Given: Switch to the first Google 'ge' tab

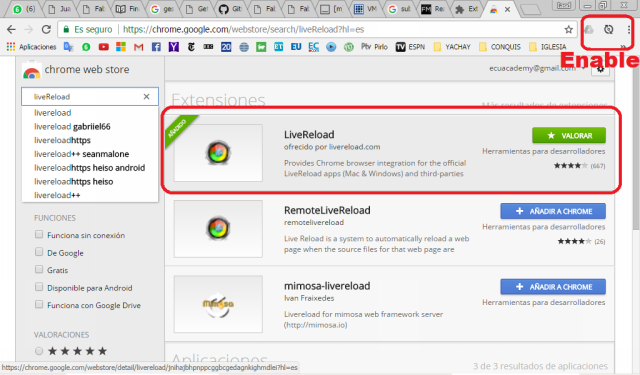Looking at the screenshot, I should (x=162, y=9).
